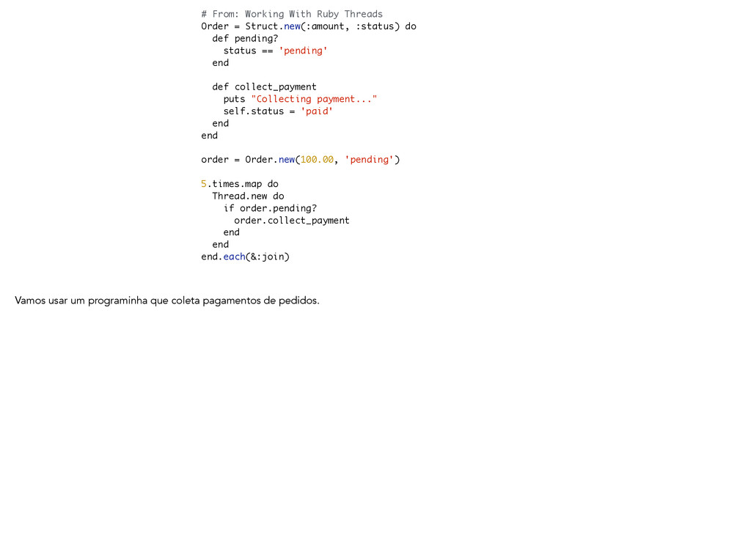
Task: Click the 'order.collect_payment' line
Action: coord(292,220)
